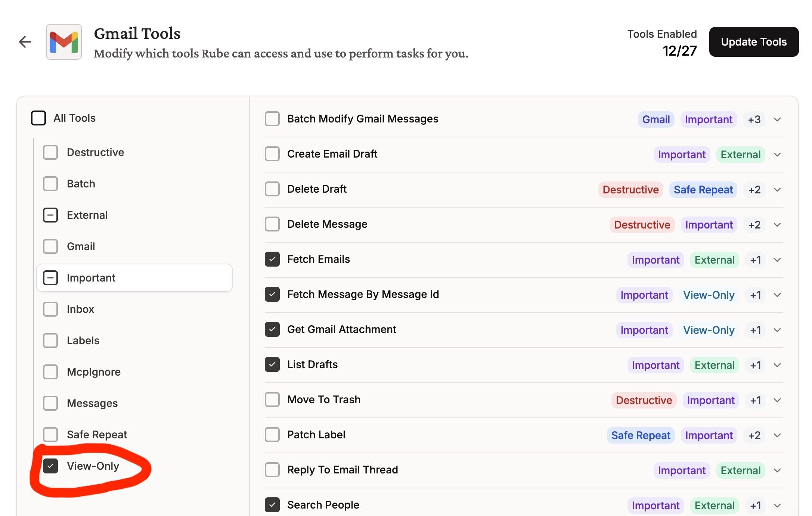Uncheck the Get Gmail Attachment tool
Image resolution: width=812 pixels, height=516 pixels.
point(272,329)
